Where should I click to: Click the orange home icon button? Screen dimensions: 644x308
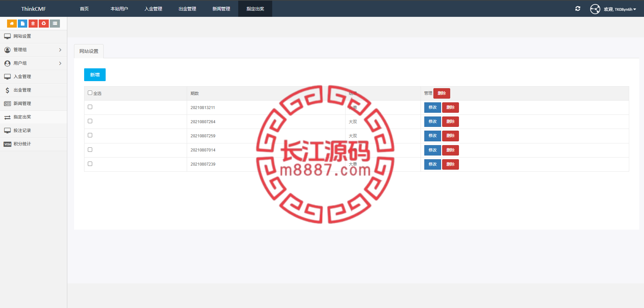tap(12, 24)
